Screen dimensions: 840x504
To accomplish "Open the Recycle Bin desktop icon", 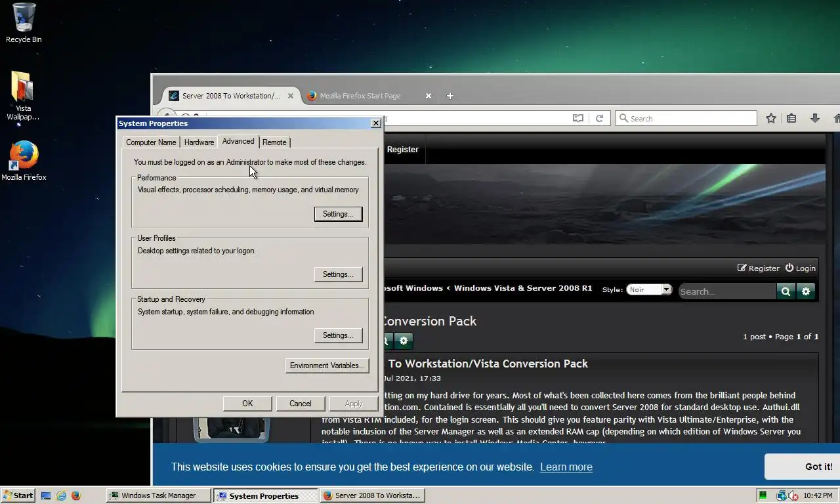I will click(24, 24).
